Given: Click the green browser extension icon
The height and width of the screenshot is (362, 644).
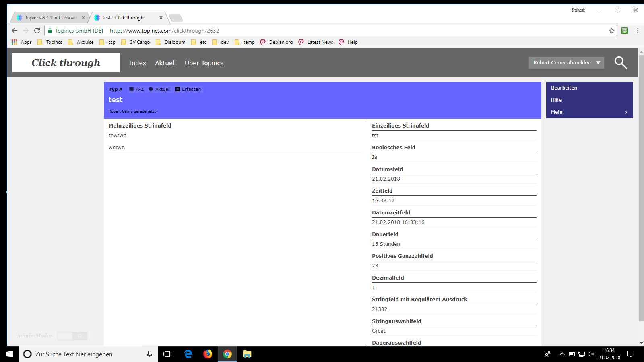Looking at the screenshot, I should (x=625, y=31).
